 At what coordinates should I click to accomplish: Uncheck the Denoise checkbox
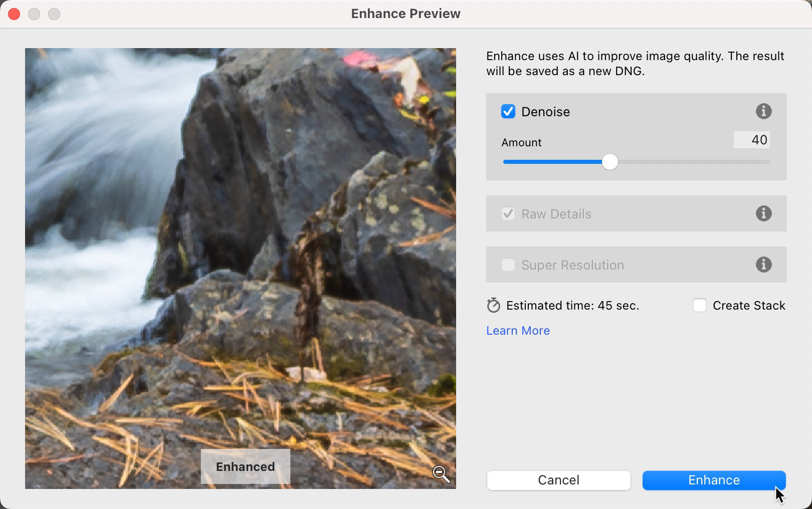click(508, 111)
